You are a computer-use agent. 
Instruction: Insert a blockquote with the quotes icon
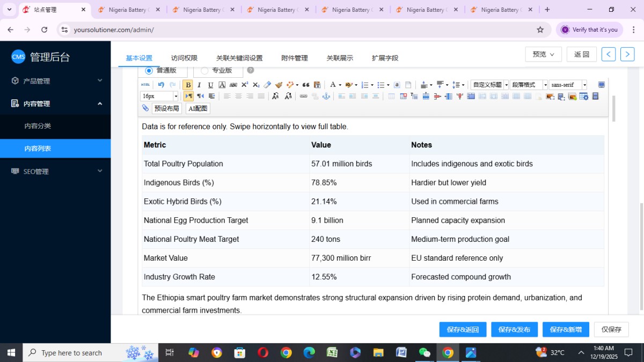pos(306,85)
